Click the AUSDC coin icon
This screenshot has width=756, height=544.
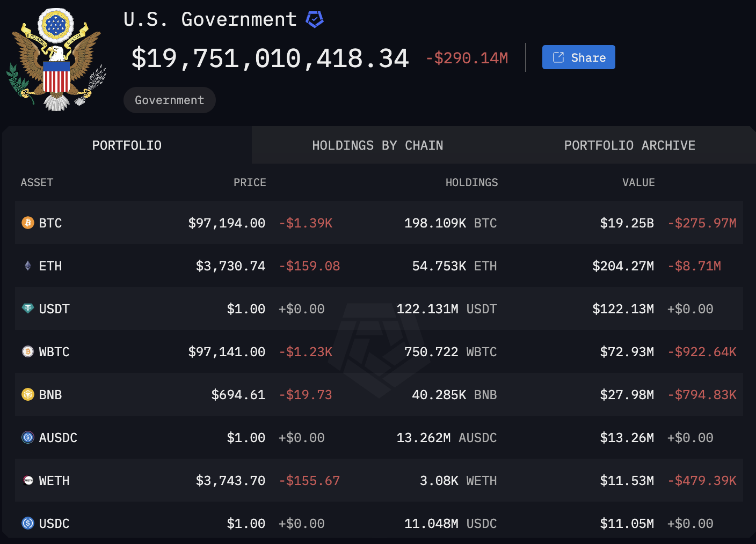28,437
